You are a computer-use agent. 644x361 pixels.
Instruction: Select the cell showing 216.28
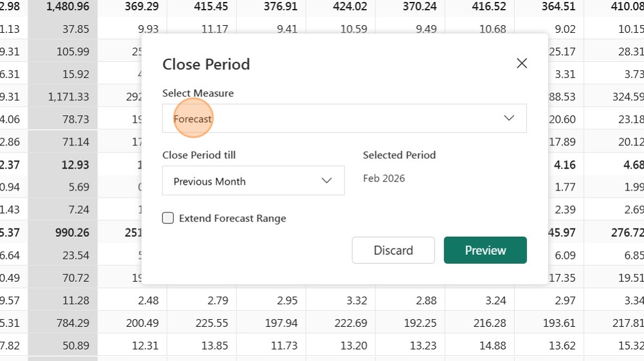(479, 323)
